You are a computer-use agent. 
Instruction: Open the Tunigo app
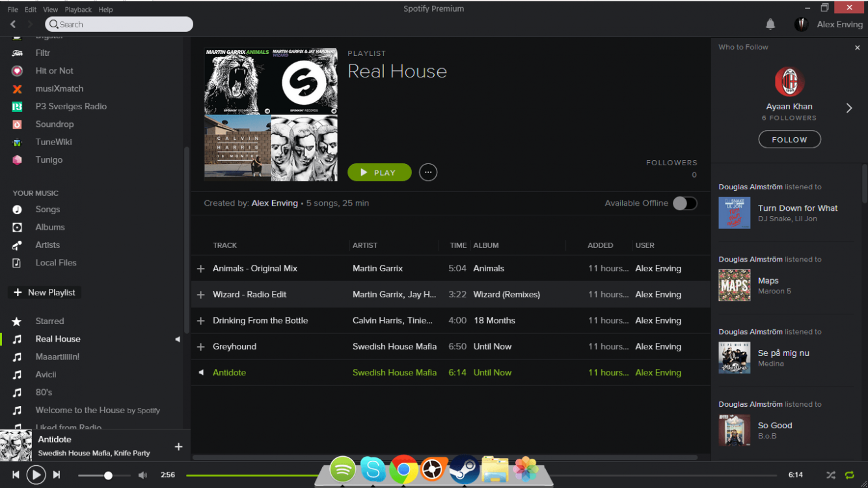coord(49,159)
